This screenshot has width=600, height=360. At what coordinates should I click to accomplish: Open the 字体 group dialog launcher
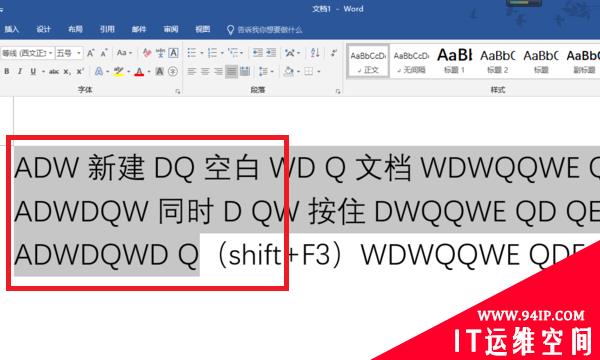[x=178, y=91]
